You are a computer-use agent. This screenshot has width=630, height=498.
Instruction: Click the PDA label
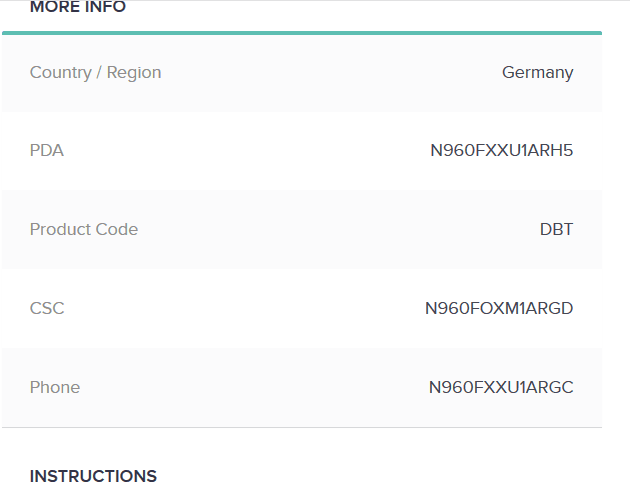click(x=47, y=151)
